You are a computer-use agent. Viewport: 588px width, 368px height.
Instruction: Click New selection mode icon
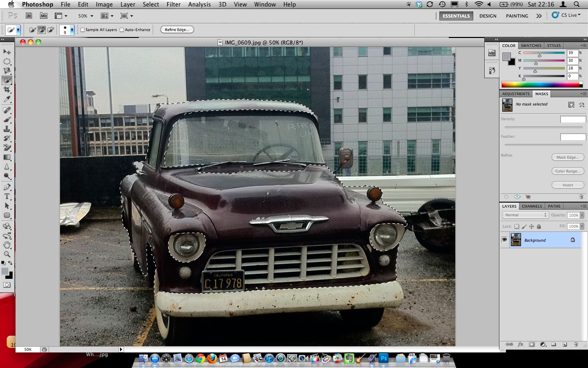[x=33, y=30]
